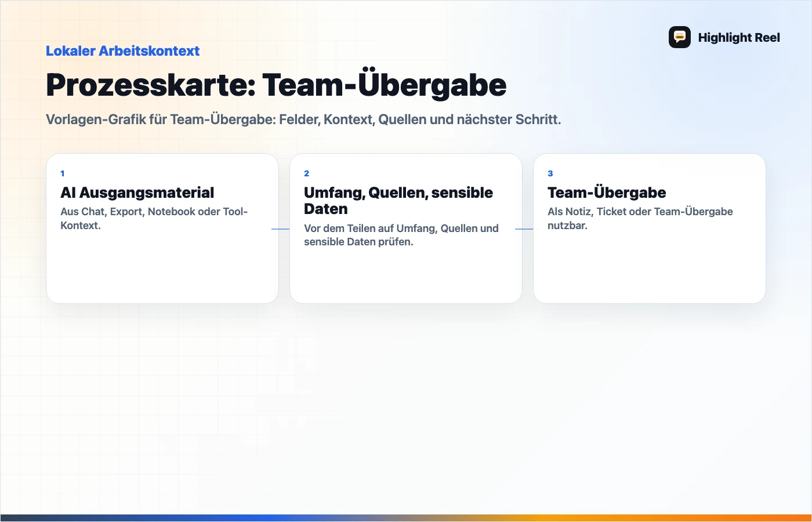This screenshot has width=812, height=522.
Task: Click the 'AI Ausgangsmaterial' card heading
Action: coord(137,193)
